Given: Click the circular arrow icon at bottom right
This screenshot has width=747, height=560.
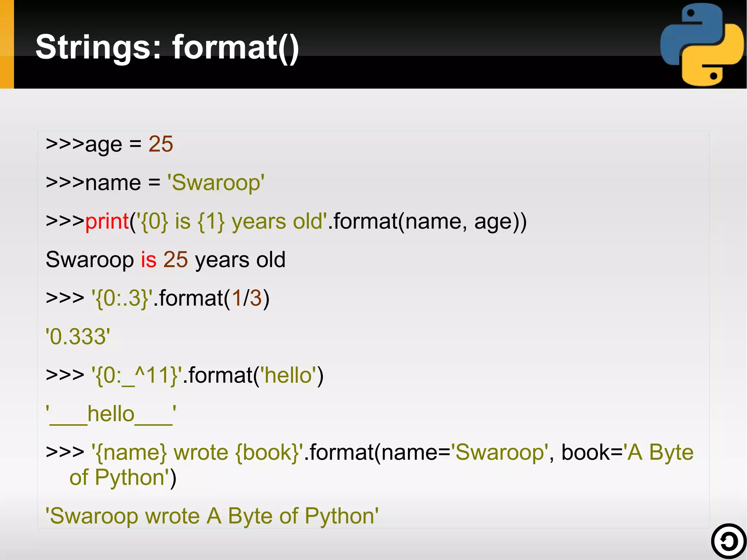Looking at the screenshot, I should 729,541.
